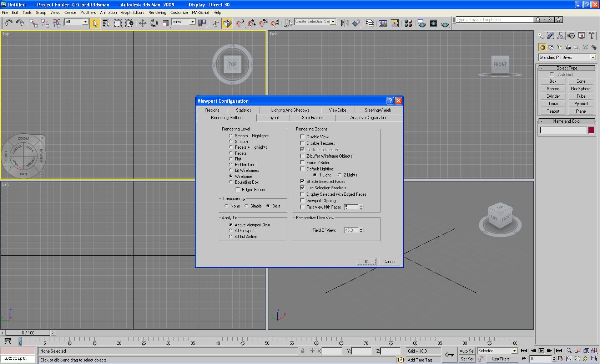Toggle the Angle Snap tool
The image size is (600, 364).
[x=252, y=23]
